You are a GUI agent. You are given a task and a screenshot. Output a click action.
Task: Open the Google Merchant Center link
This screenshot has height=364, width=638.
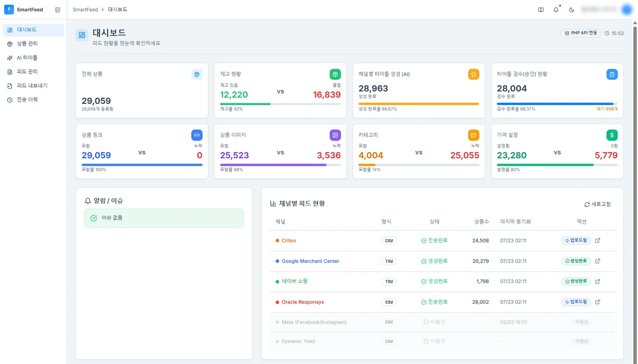[x=310, y=261]
